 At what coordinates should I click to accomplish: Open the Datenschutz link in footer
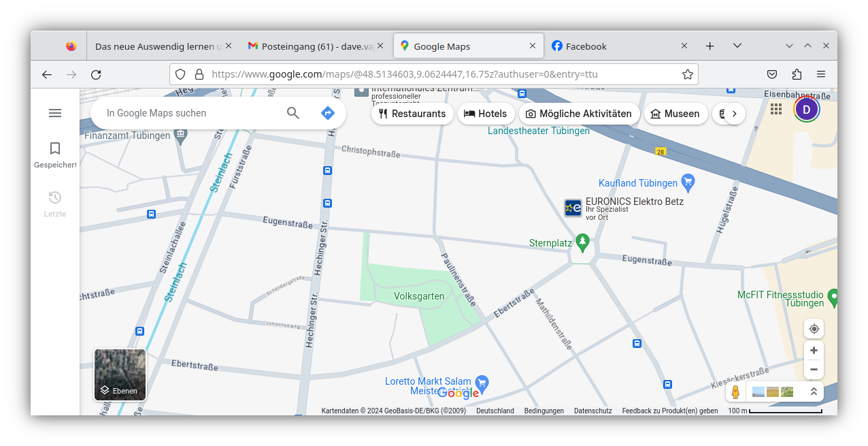[592, 411]
